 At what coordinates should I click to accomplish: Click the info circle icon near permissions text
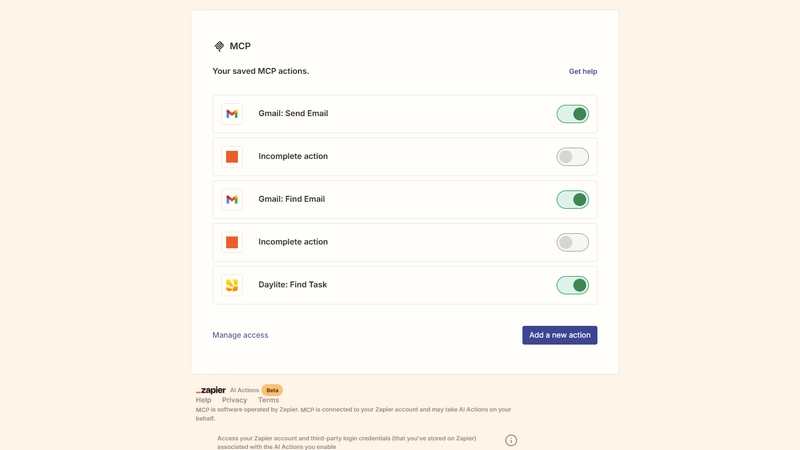point(511,440)
